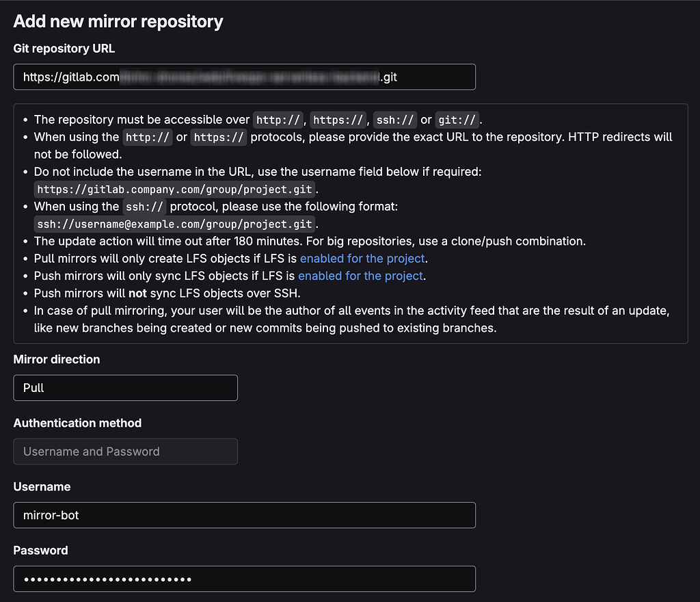Click https:// snippet in the 'When using' bullet
Screen dimensions: 700x602
219,137
